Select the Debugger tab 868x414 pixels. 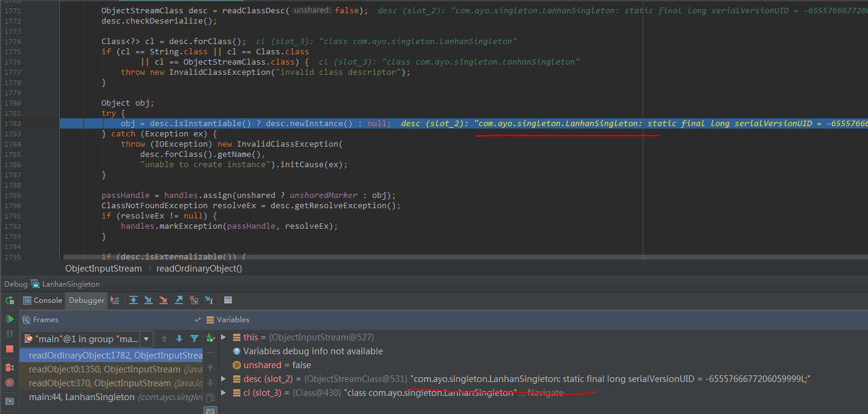pyautogui.click(x=86, y=301)
